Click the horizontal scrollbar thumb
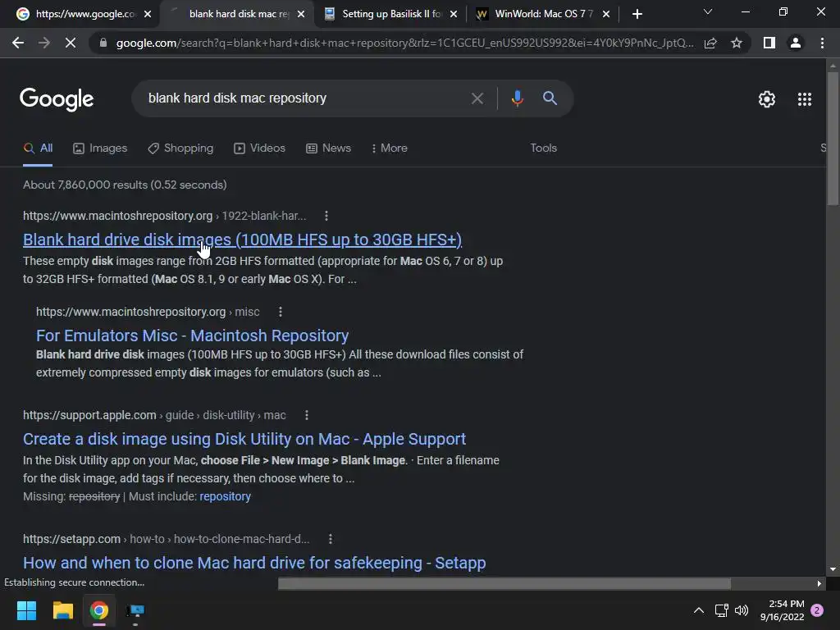 (x=504, y=583)
